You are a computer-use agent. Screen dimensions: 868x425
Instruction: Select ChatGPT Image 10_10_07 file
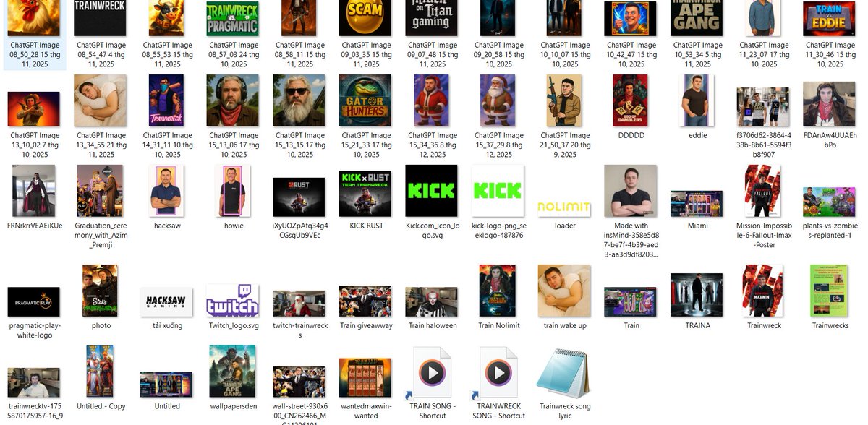click(x=565, y=18)
